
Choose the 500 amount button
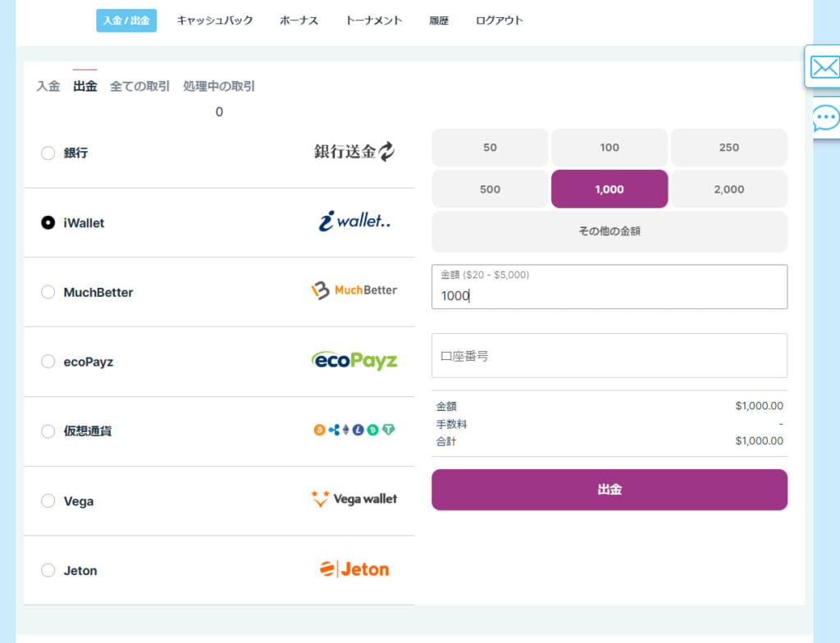491,189
